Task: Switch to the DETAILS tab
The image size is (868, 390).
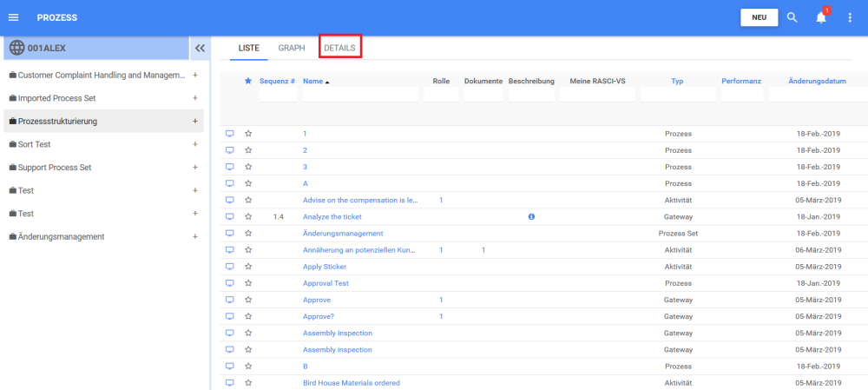Action: click(x=339, y=48)
